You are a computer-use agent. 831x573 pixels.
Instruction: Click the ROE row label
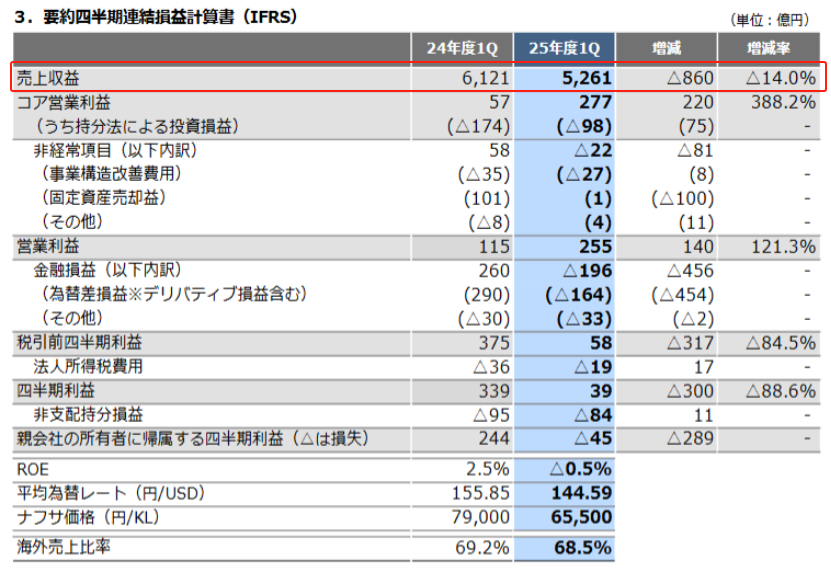pyautogui.click(x=33, y=470)
